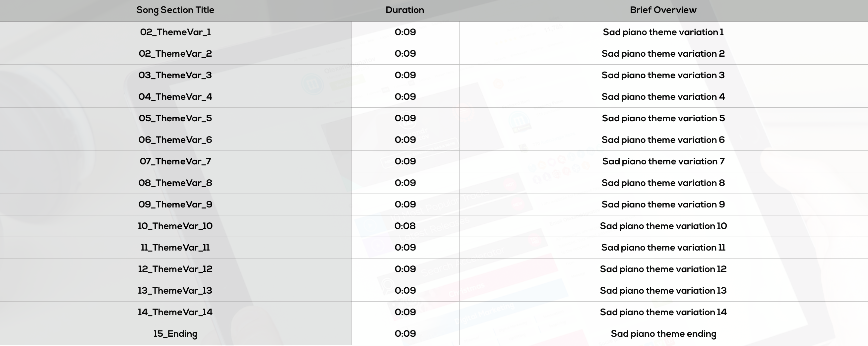
Task: Select 'Sad piano theme variation 8' overview
Action: click(x=663, y=183)
